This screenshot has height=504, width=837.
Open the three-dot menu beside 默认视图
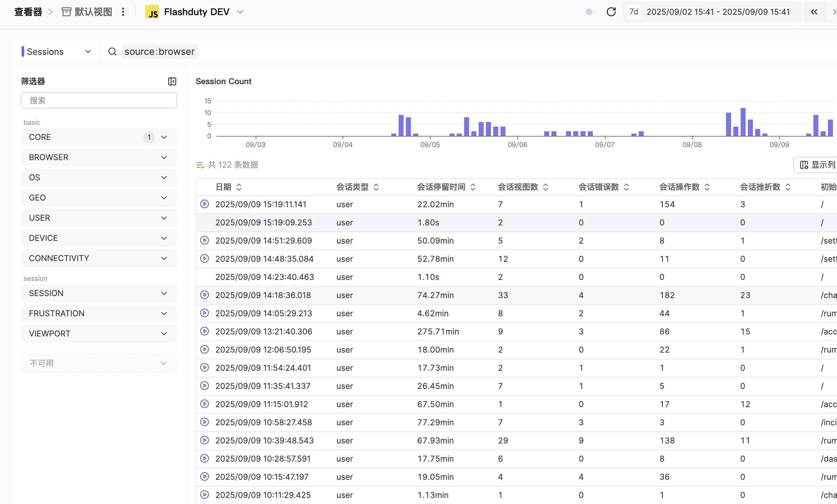(123, 12)
